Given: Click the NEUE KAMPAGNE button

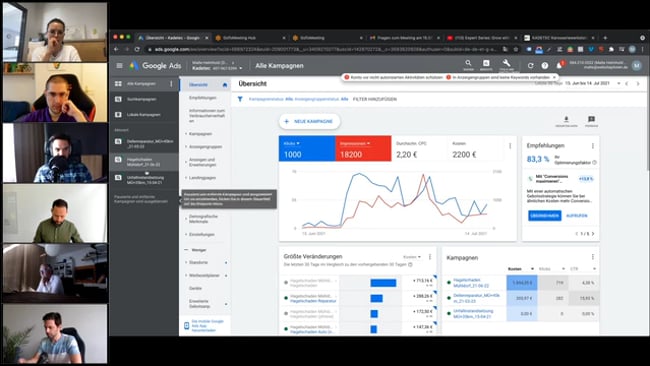Looking at the screenshot, I should tap(309, 121).
